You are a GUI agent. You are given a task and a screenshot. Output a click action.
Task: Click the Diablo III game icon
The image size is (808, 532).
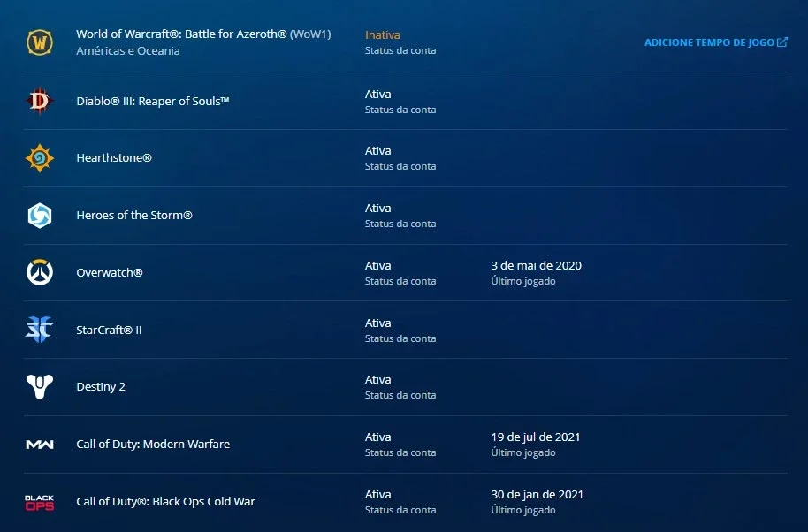[40, 101]
